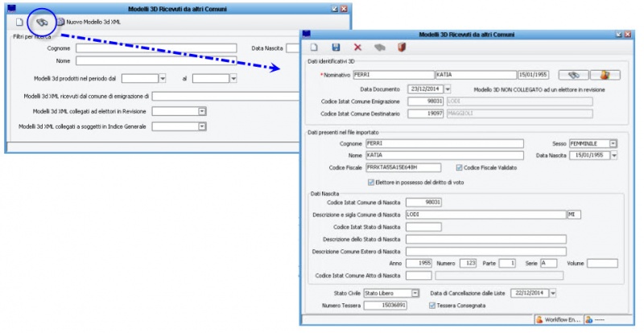Click the greyed binoculars icon in the detail toolbar

[x=380, y=47]
